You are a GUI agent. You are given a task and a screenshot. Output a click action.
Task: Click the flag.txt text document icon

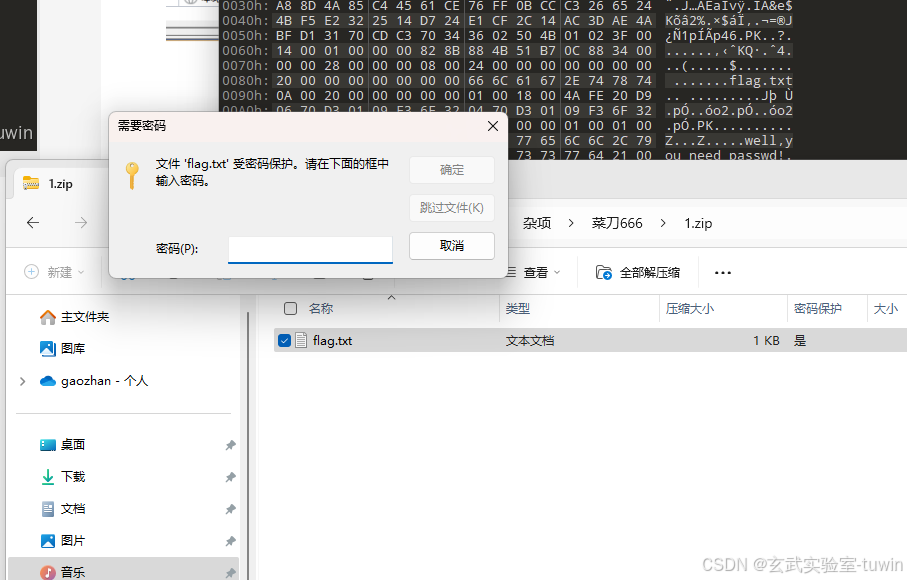[x=301, y=341]
